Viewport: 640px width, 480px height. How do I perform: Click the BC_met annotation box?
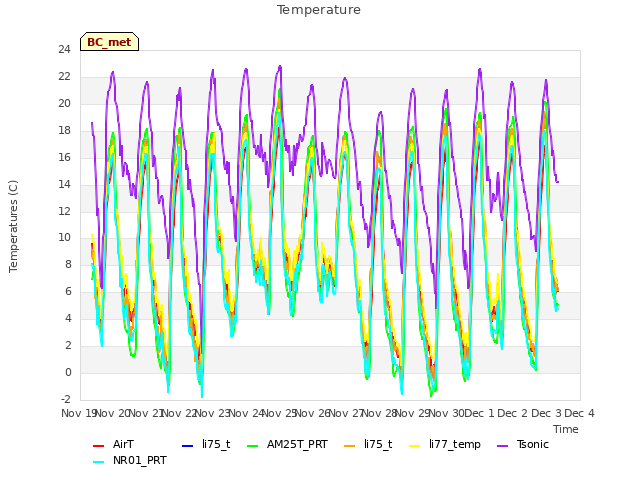tap(109, 42)
